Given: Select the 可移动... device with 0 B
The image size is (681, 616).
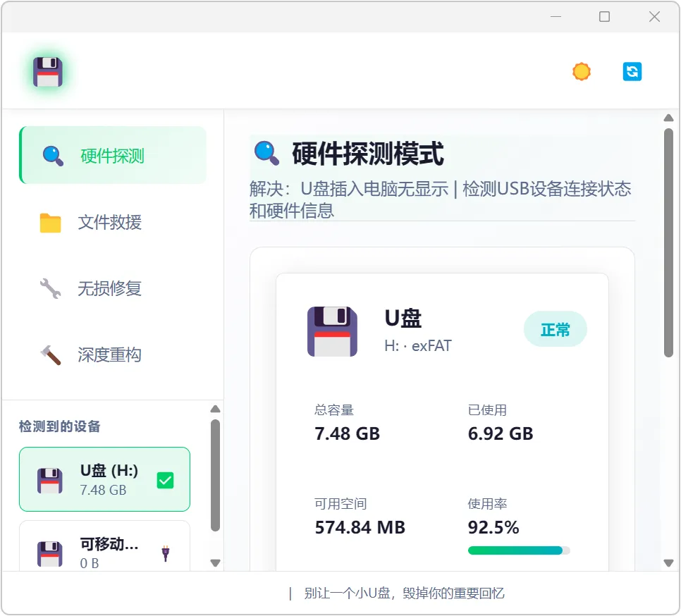Looking at the screenshot, I should coord(104,546).
